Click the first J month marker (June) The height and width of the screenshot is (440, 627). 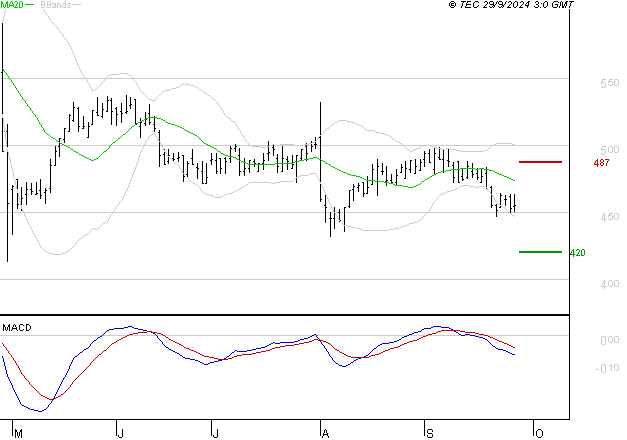pos(120,434)
